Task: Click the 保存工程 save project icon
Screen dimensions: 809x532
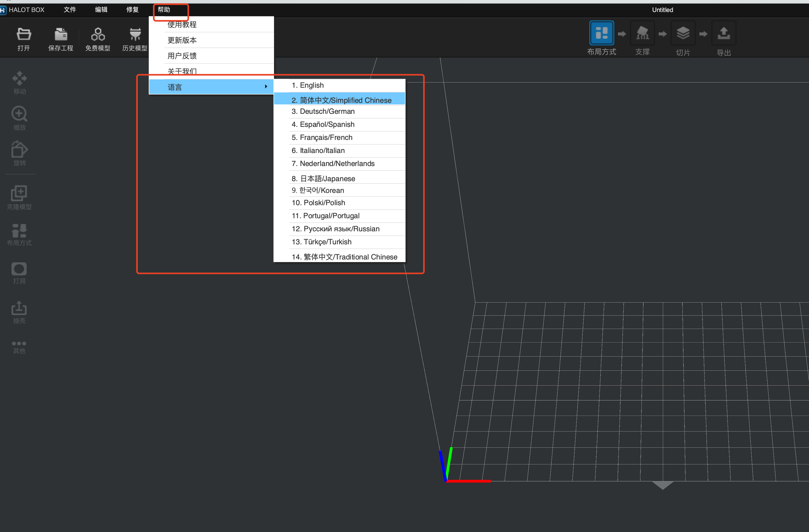Action: 61,34
